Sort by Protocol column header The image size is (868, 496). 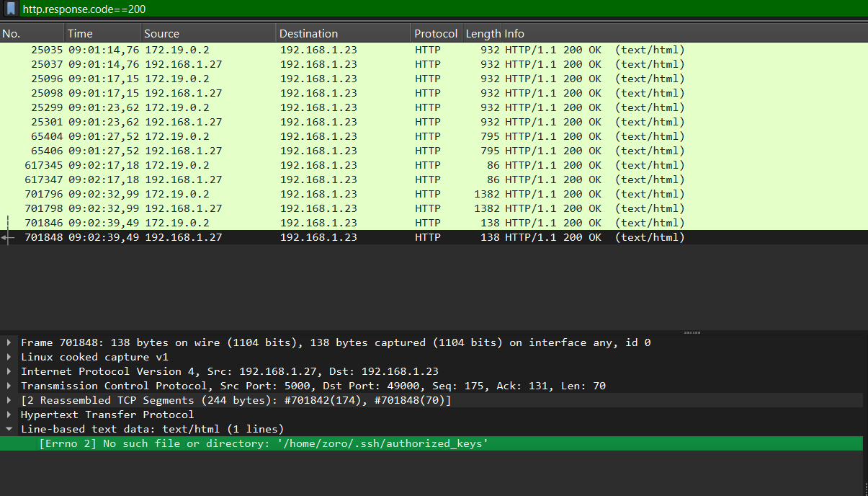point(435,34)
